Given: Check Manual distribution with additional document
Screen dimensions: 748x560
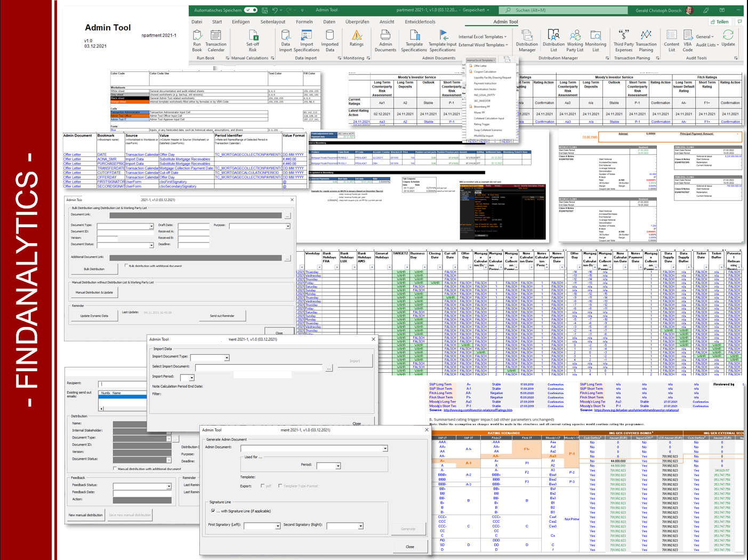Looking at the screenshot, I should (115, 469).
